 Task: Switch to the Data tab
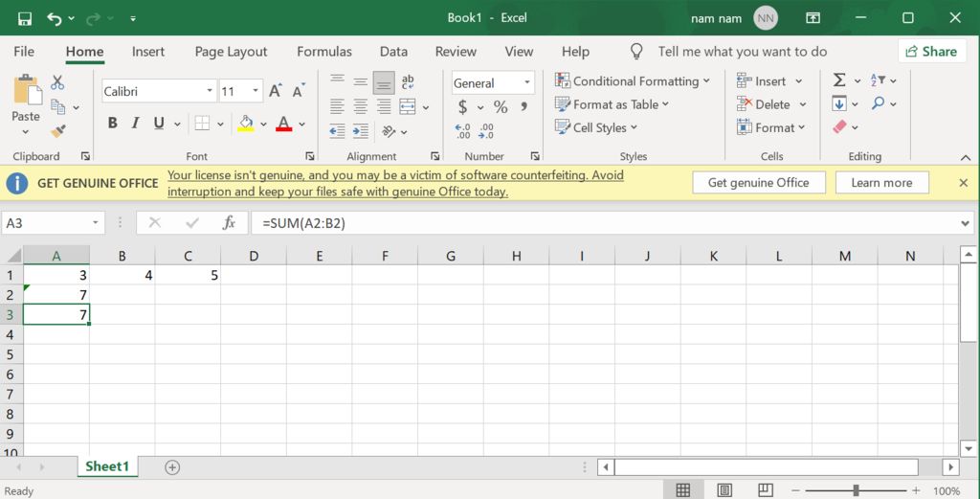393,52
